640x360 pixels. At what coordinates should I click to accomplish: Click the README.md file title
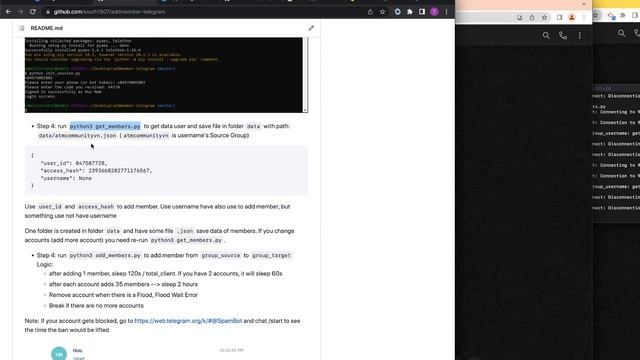pos(47,28)
